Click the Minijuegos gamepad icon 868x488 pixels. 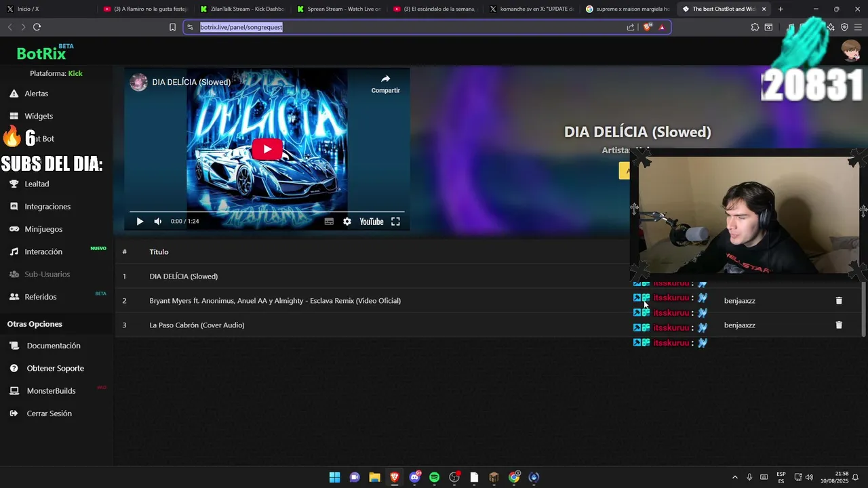pyautogui.click(x=14, y=229)
